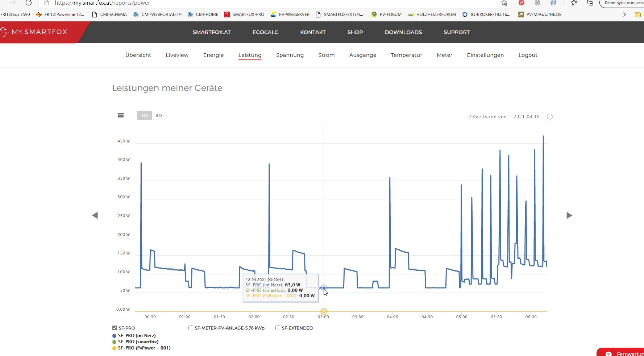Open IO-BROKER bookmark
Screen dimensions: 644x356
[x=486, y=15]
